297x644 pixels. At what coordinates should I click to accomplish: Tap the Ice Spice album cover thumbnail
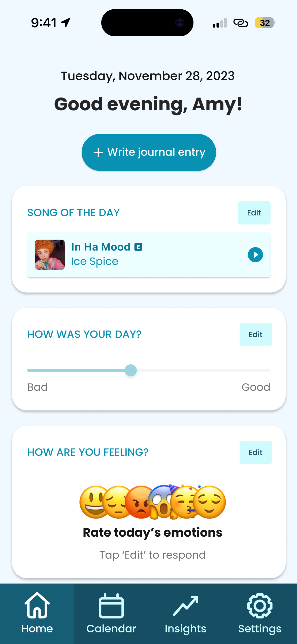tap(50, 255)
